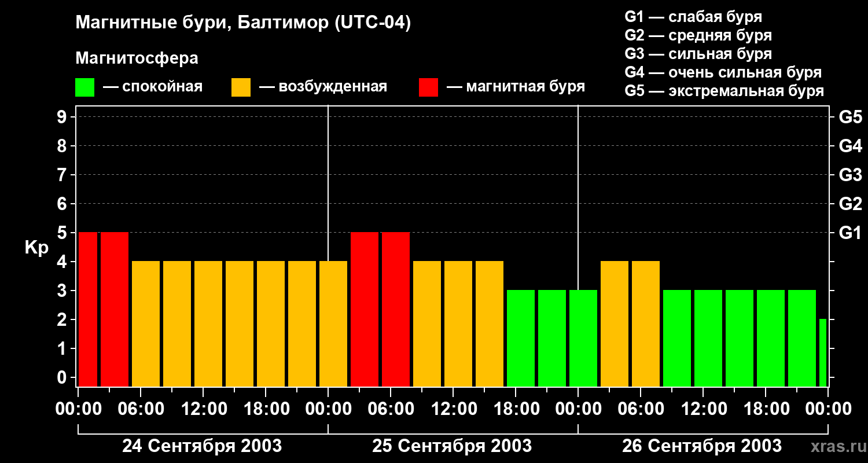Select the chart title 'Магнитные бури, Балтимор (UTC-04)'

[243, 23]
